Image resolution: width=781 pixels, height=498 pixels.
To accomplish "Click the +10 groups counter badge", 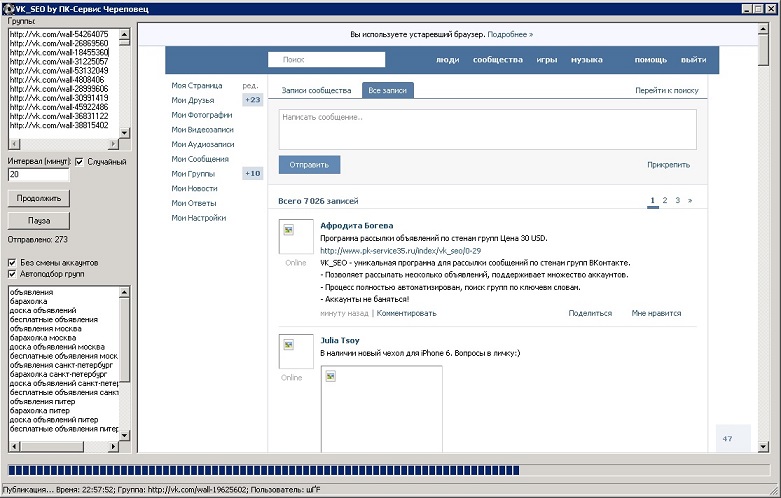I will [253, 174].
